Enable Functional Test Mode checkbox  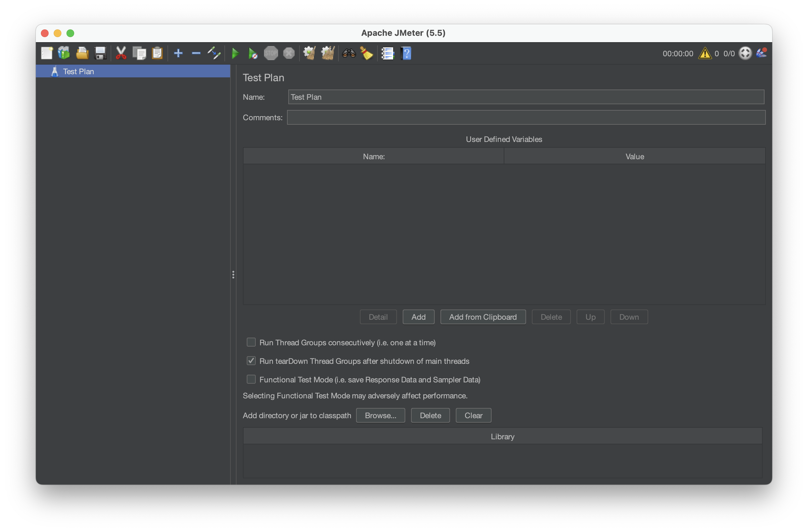[251, 379]
